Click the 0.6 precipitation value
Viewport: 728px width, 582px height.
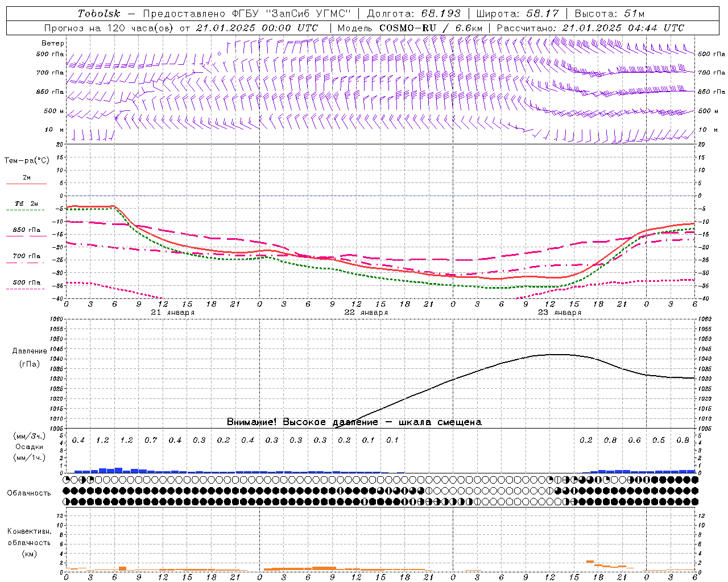tap(634, 440)
